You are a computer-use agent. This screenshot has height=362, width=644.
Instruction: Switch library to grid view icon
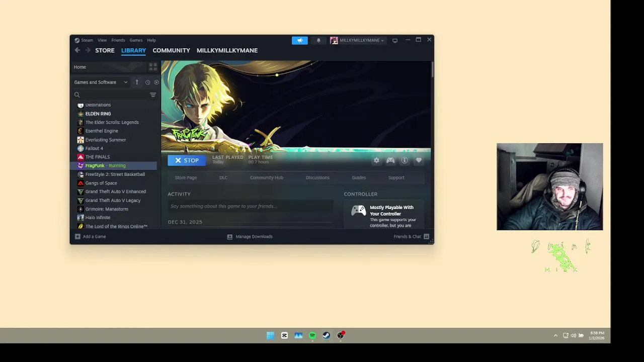[153, 67]
